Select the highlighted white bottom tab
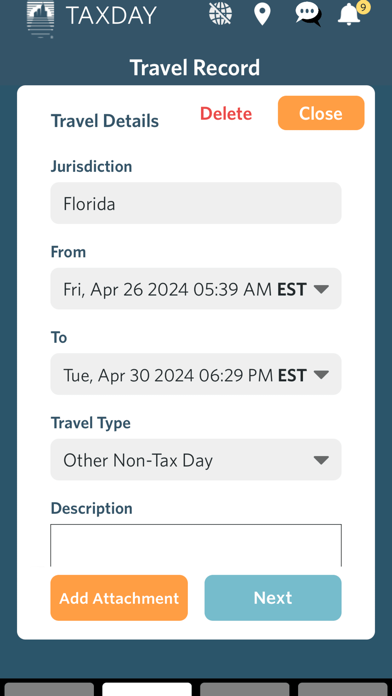The width and height of the screenshot is (392, 696). coord(147,689)
